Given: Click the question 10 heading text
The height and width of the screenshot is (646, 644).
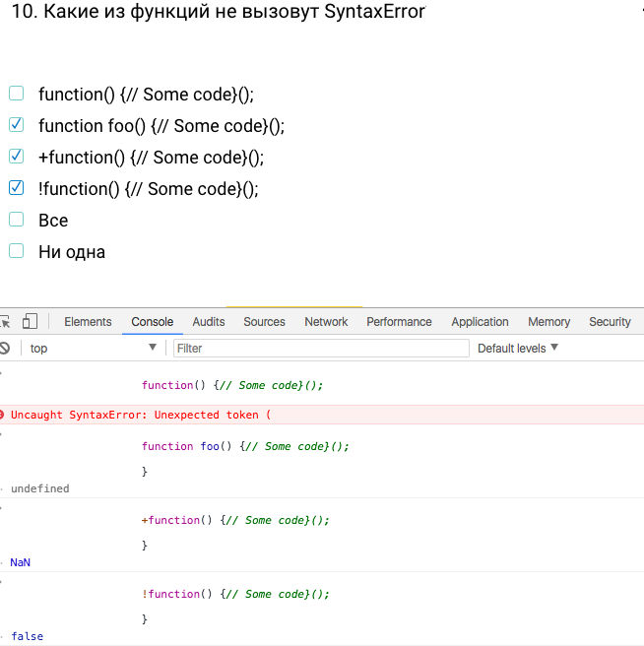Looking at the screenshot, I should 219,11.
